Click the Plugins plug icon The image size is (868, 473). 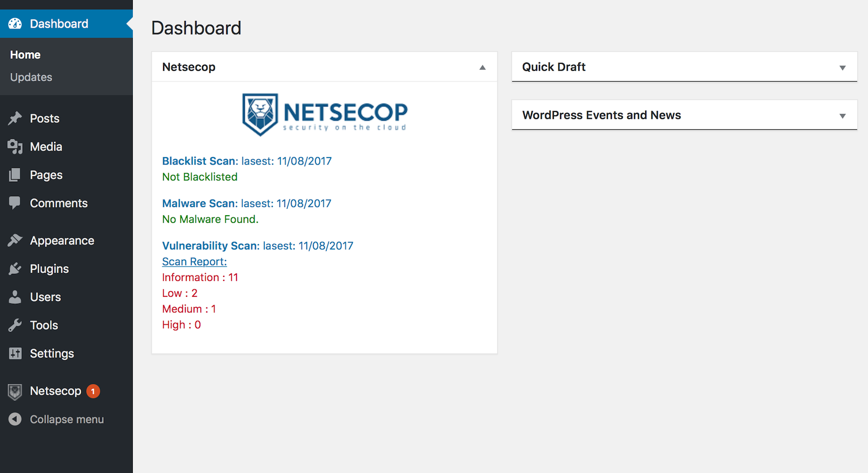(x=15, y=269)
